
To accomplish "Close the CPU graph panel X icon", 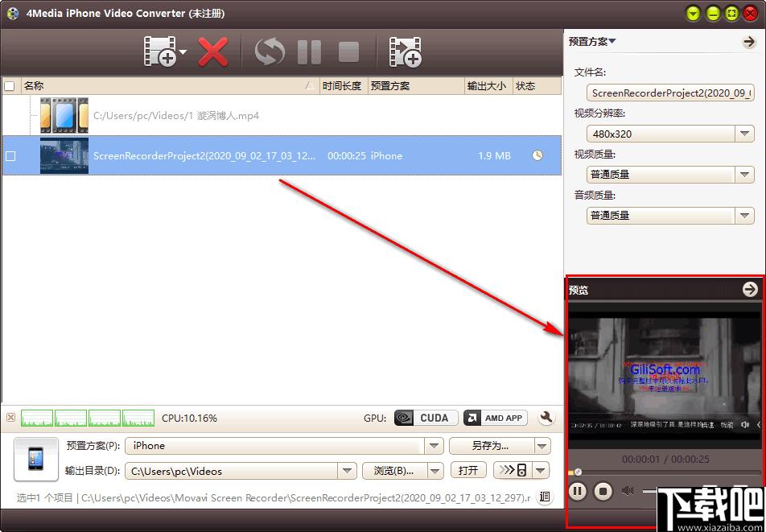I will coord(11,418).
